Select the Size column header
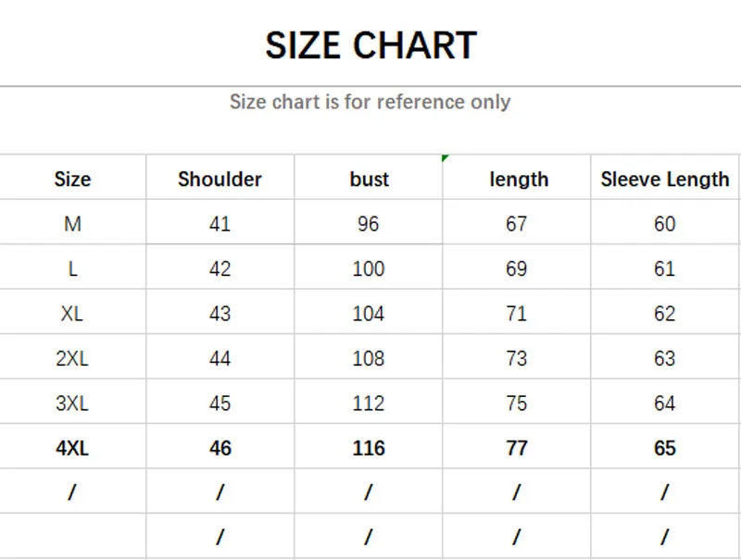 (x=72, y=180)
